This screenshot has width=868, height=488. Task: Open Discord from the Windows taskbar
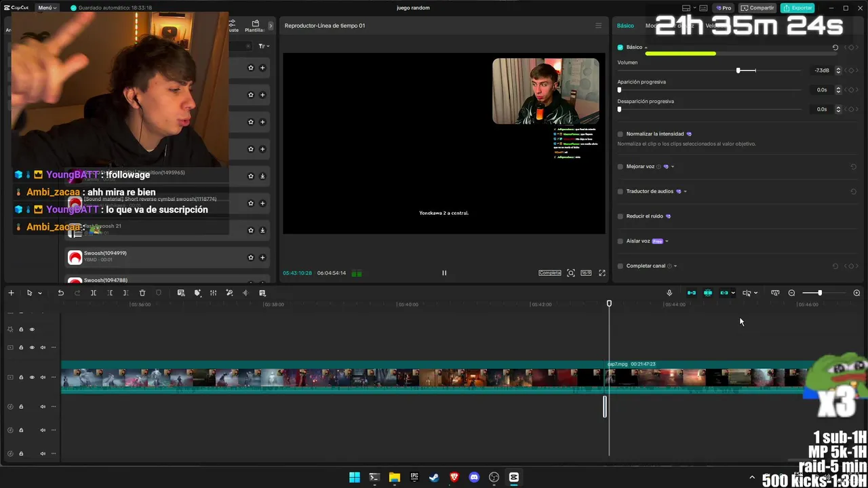pyautogui.click(x=474, y=477)
